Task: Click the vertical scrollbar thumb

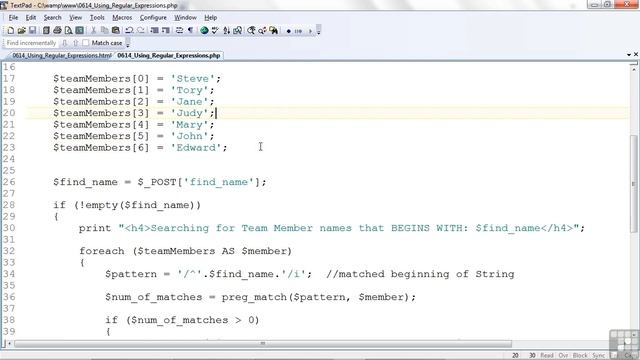Action: 634,184
